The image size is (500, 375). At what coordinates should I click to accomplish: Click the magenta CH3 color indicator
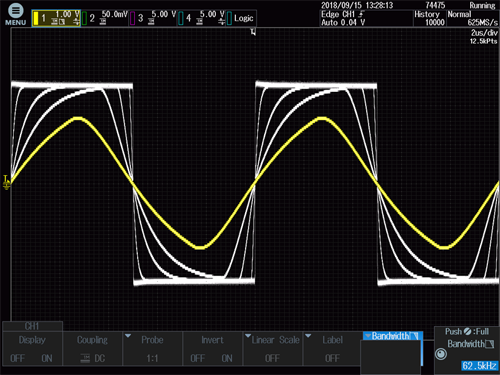click(133, 18)
